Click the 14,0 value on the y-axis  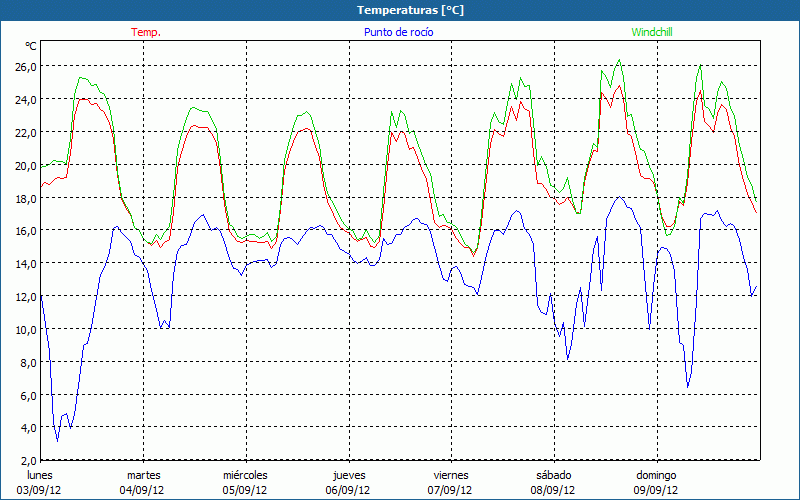coord(26,263)
